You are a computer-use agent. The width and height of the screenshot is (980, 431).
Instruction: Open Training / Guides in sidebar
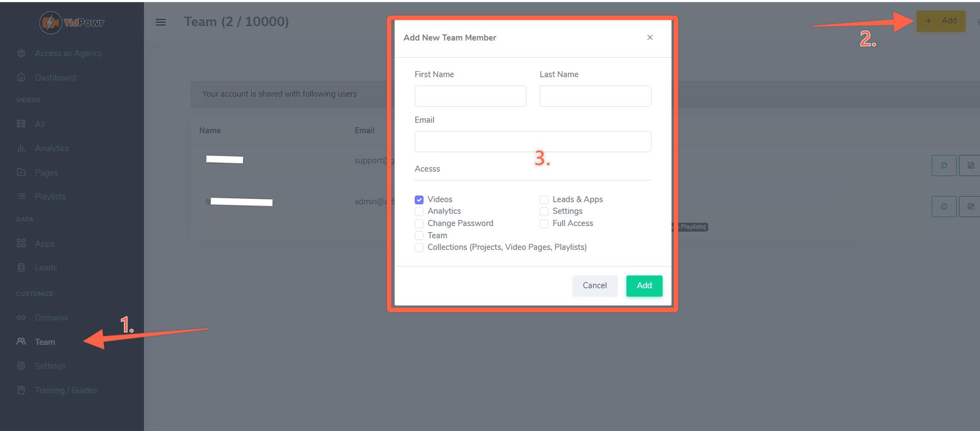(66, 390)
